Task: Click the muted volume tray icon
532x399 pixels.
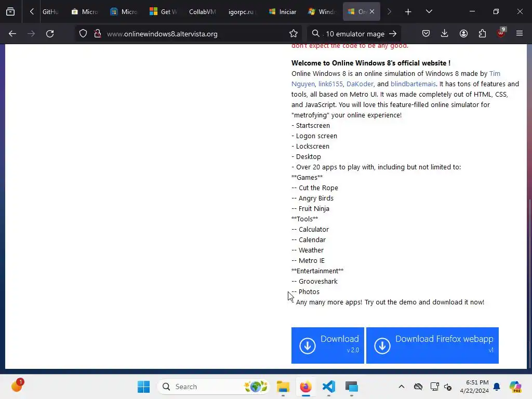Action: tap(447, 387)
